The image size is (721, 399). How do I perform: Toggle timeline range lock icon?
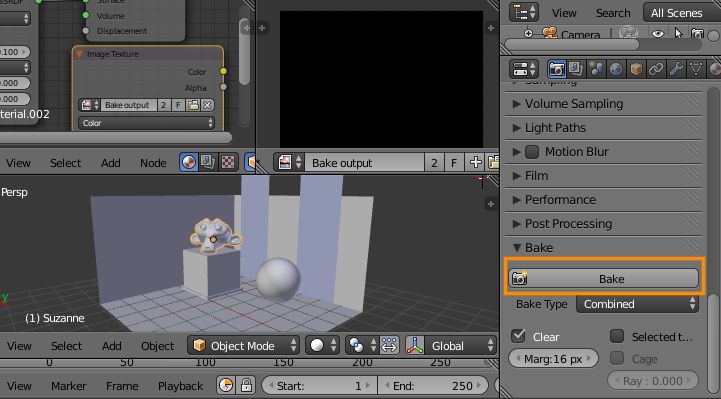[246, 385]
